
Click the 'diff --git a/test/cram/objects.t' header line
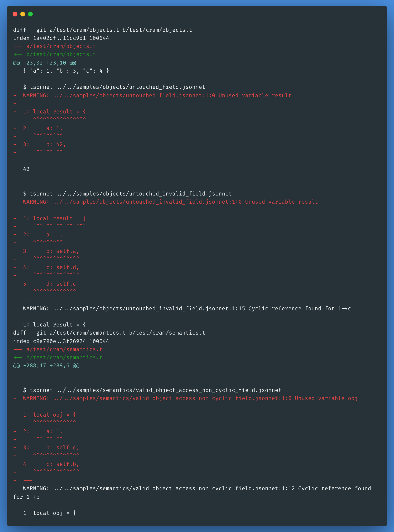103,30
